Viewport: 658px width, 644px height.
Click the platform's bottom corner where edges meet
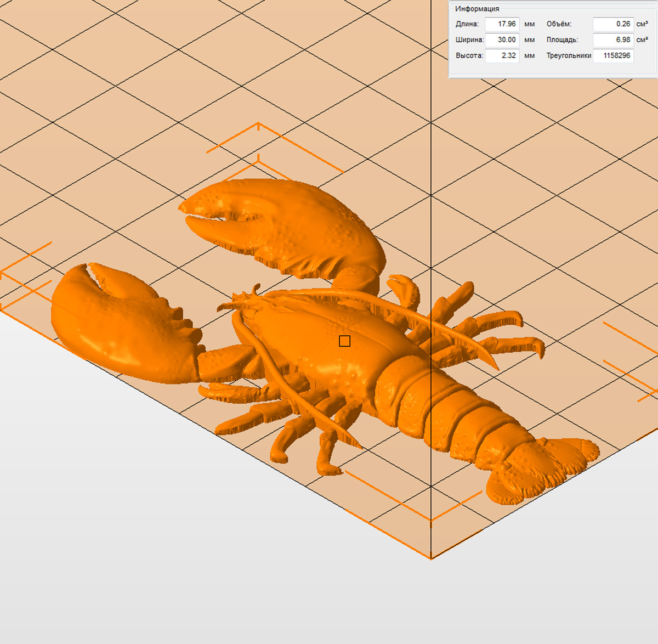(x=431, y=558)
